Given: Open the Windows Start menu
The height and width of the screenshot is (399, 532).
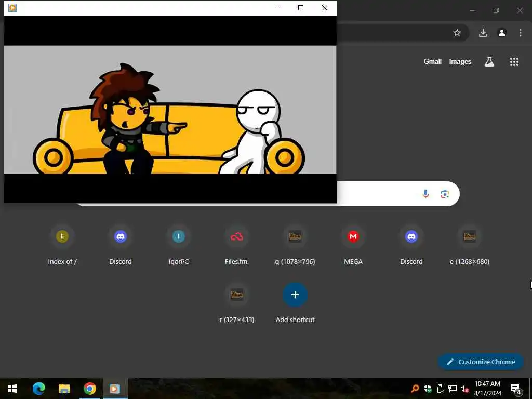Looking at the screenshot, I should tap(12, 389).
